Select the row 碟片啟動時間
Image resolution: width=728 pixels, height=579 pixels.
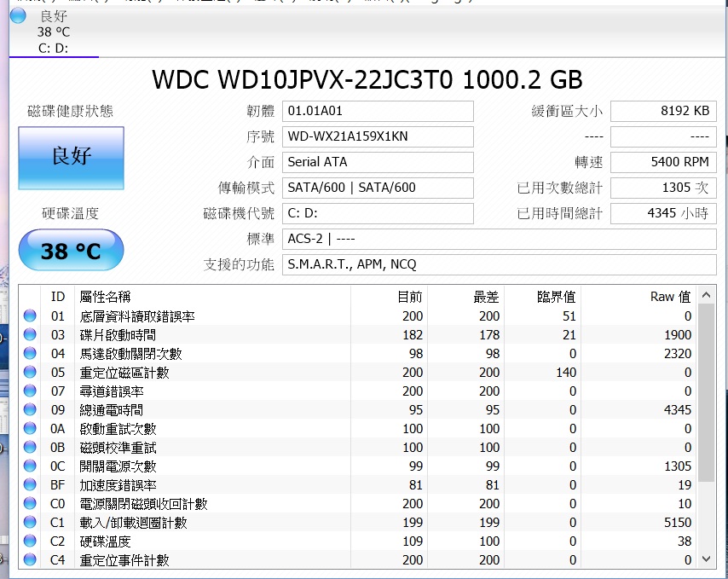tap(358, 335)
